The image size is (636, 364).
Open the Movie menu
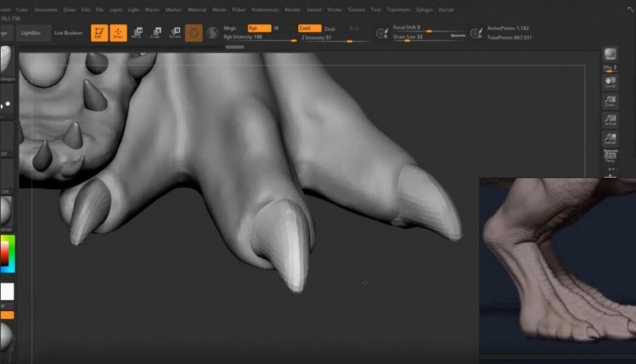tap(219, 9)
